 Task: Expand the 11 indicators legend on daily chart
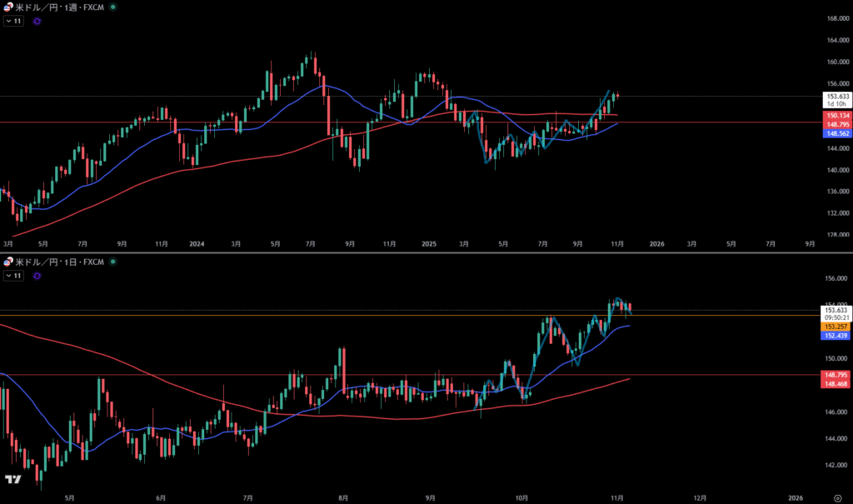coord(13,276)
